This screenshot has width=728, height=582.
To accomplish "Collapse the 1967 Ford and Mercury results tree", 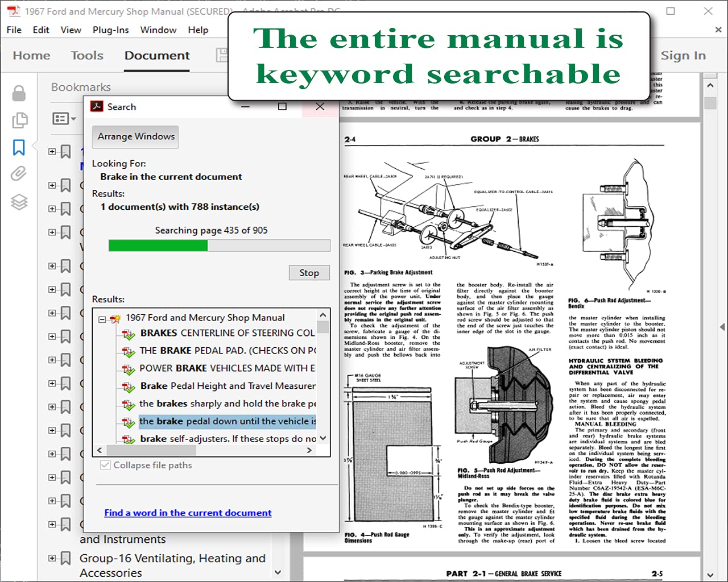I will 102,319.
